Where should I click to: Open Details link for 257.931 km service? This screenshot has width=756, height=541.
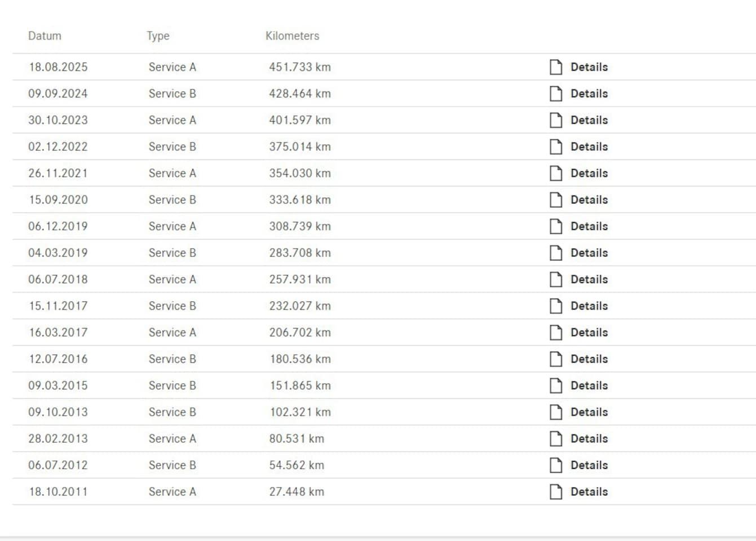589,279
